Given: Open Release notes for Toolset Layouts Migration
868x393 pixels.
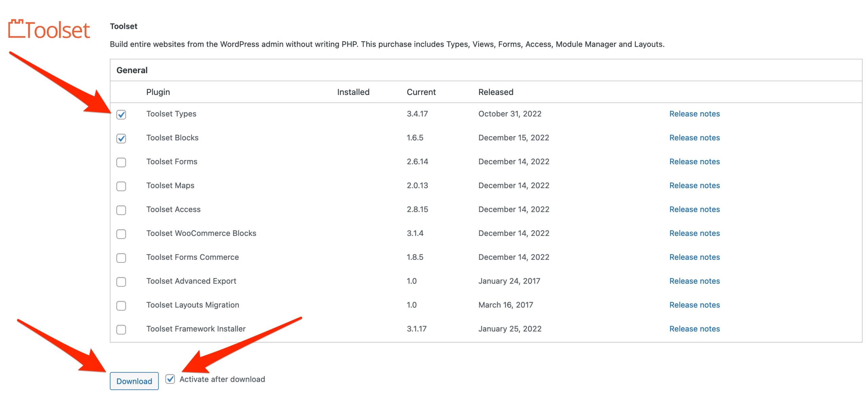Looking at the screenshot, I should [x=694, y=305].
